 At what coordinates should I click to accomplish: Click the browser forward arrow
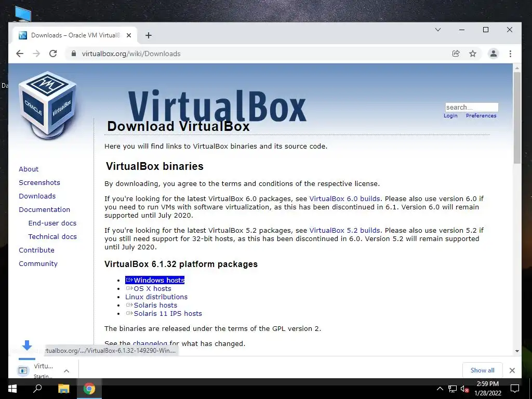point(36,54)
